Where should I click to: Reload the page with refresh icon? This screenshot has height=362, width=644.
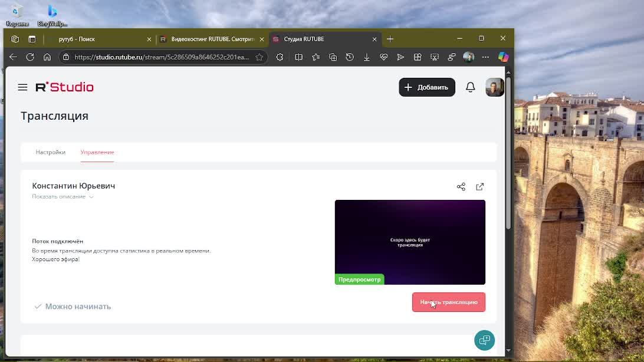(x=30, y=57)
